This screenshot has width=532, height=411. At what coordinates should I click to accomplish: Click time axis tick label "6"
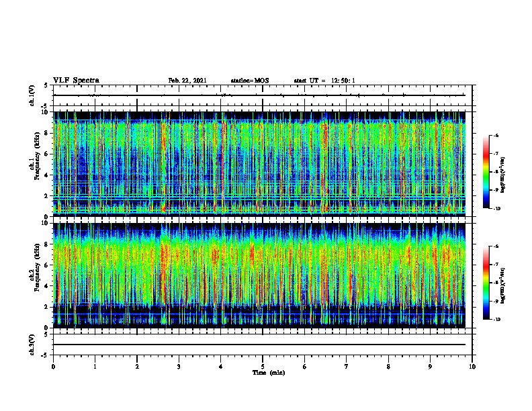305,367
